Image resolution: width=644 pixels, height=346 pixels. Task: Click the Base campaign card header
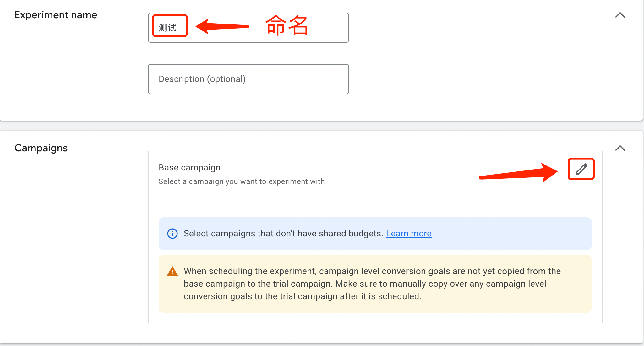tap(189, 167)
